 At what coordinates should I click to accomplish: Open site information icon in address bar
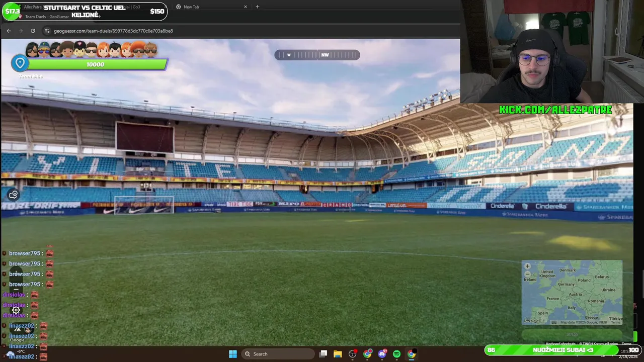point(47,31)
